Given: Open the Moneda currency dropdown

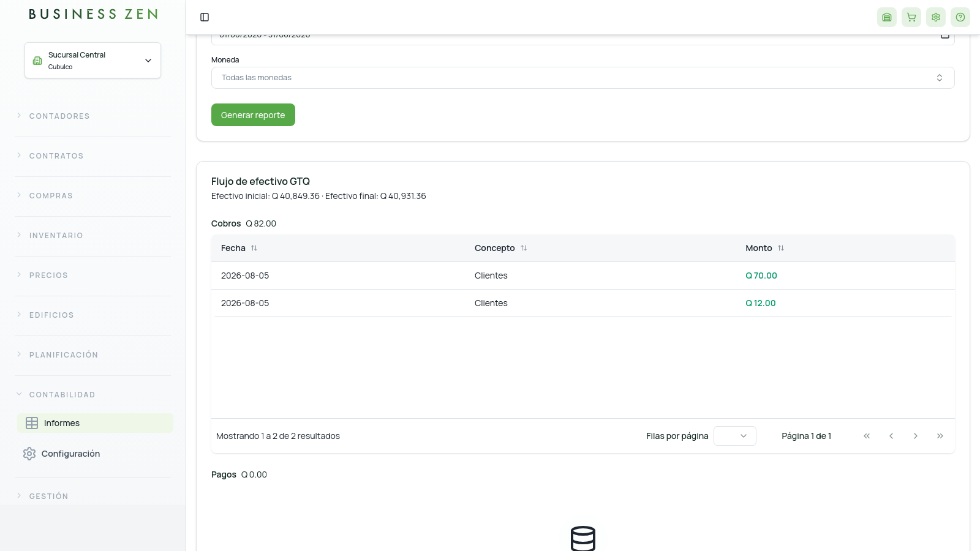Looking at the screenshot, I should pos(583,78).
